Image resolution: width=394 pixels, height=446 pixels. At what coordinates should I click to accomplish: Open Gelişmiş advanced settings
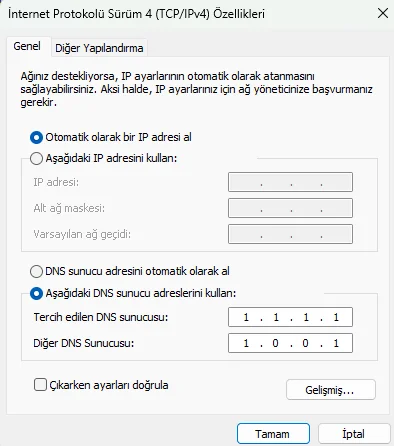331,389
